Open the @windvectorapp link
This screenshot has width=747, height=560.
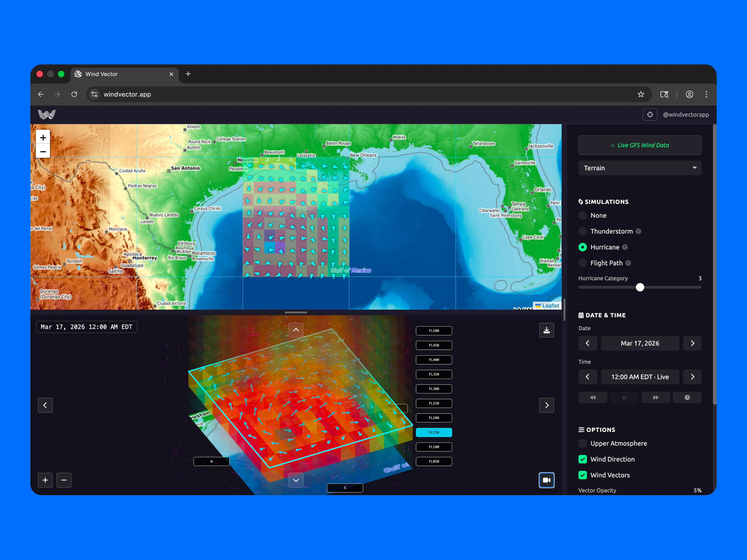[x=686, y=114]
